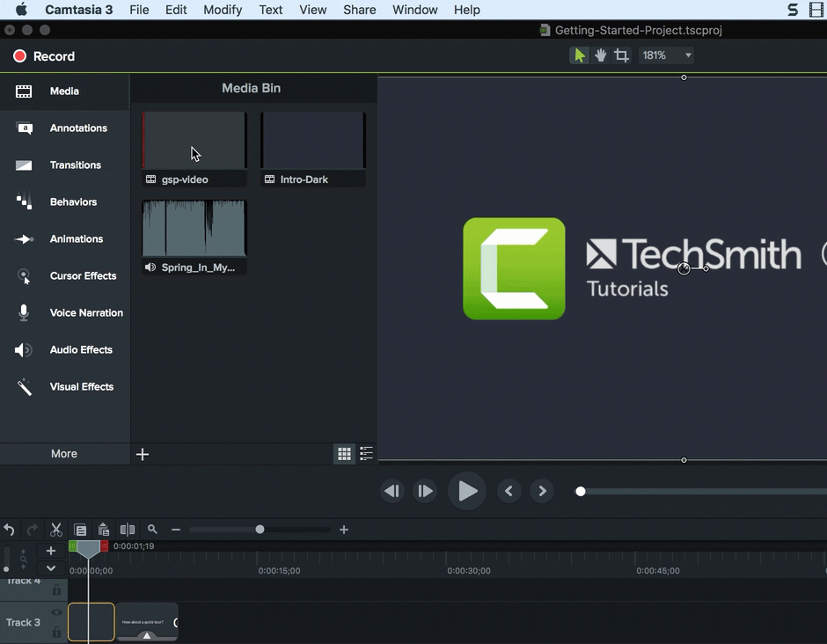Toggle visibility of Track 3

[55, 612]
